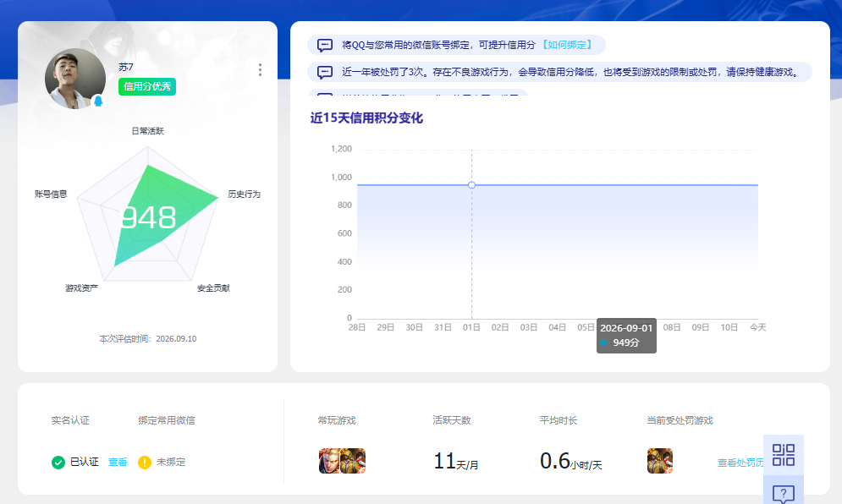Screen dimensions: 842x504
Task: Open the question mark help icon
Action: (784, 494)
